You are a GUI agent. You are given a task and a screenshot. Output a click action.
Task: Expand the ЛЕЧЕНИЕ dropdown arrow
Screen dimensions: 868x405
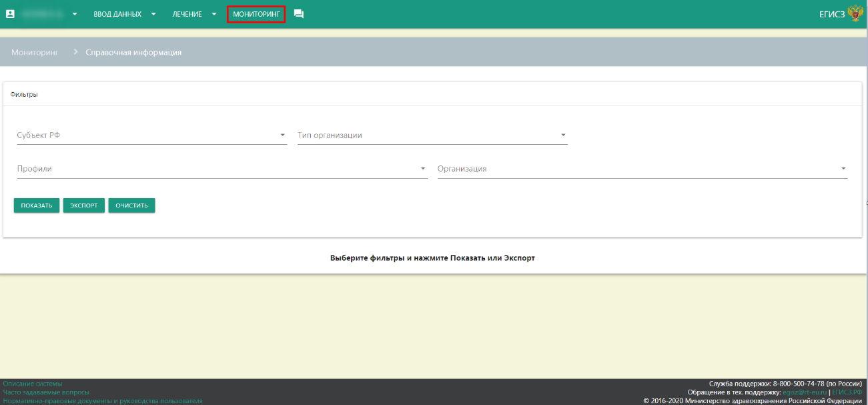(214, 14)
